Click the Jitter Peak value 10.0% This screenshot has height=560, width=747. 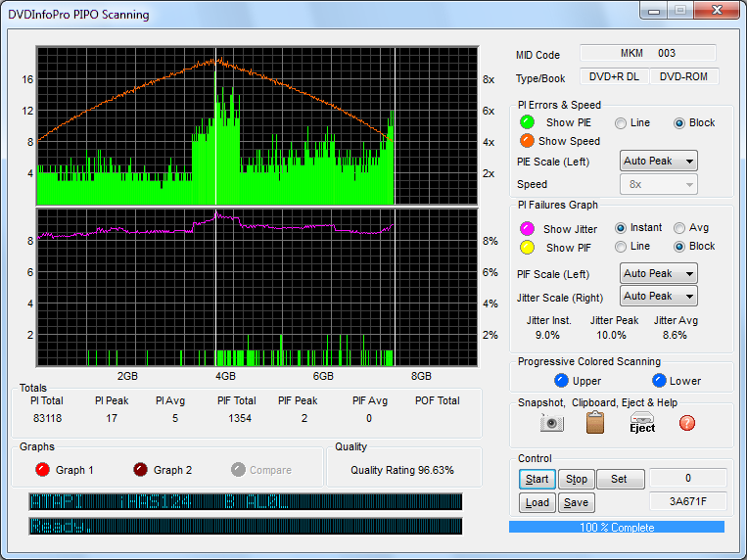611,335
